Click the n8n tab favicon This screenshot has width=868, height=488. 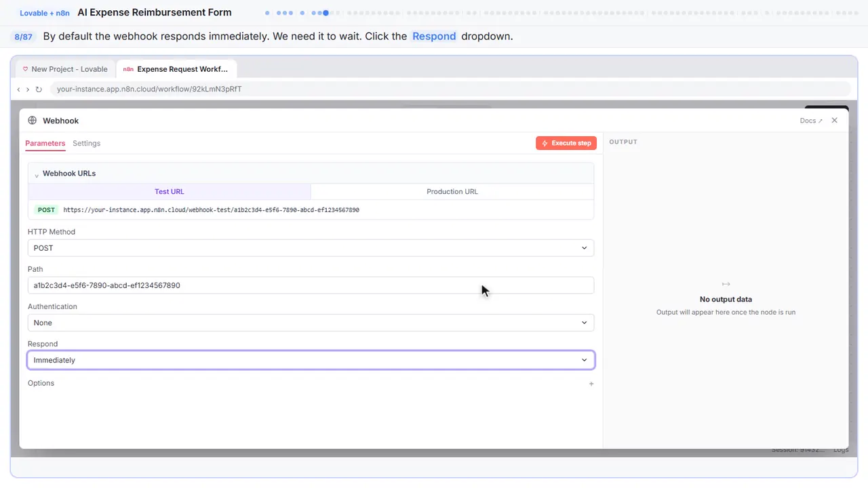click(x=128, y=69)
